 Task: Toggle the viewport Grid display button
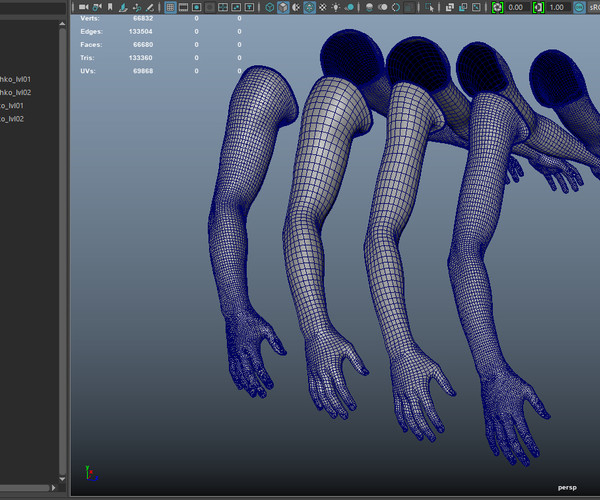click(170, 7)
